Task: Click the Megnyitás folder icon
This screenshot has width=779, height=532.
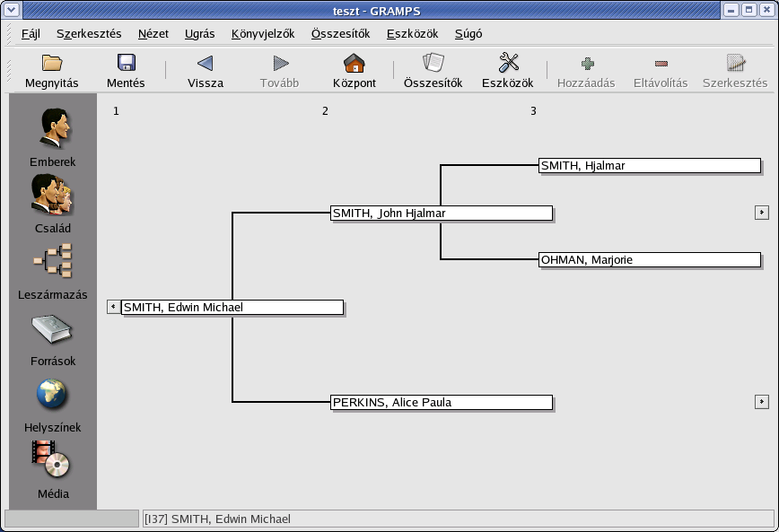Action: pyautogui.click(x=52, y=64)
